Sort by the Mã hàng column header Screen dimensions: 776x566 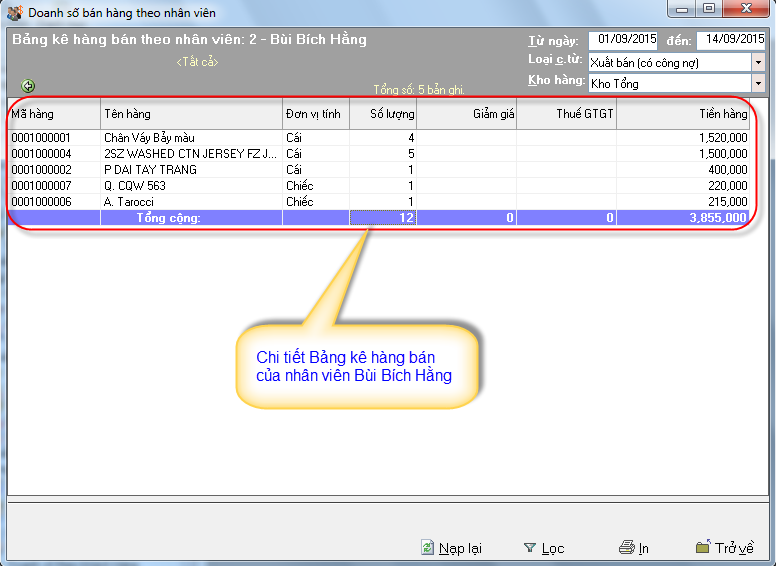click(x=54, y=114)
